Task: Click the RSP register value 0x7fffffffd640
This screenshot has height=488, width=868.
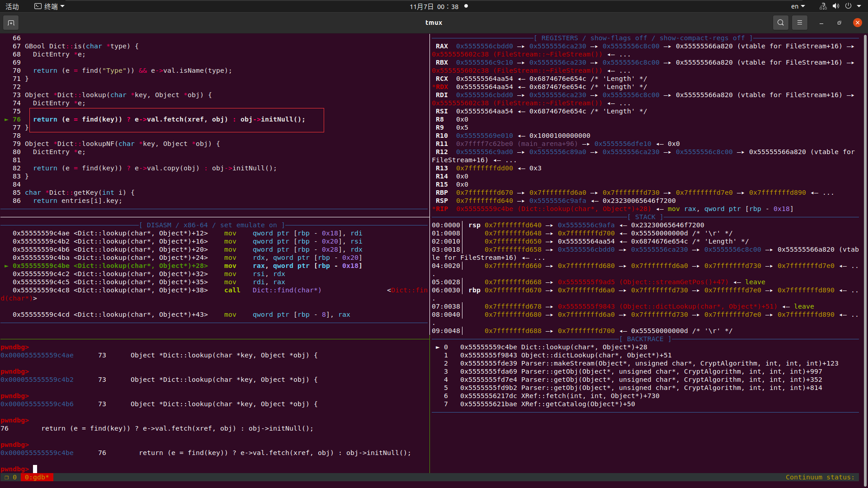Action: click(x=484, y=201)
